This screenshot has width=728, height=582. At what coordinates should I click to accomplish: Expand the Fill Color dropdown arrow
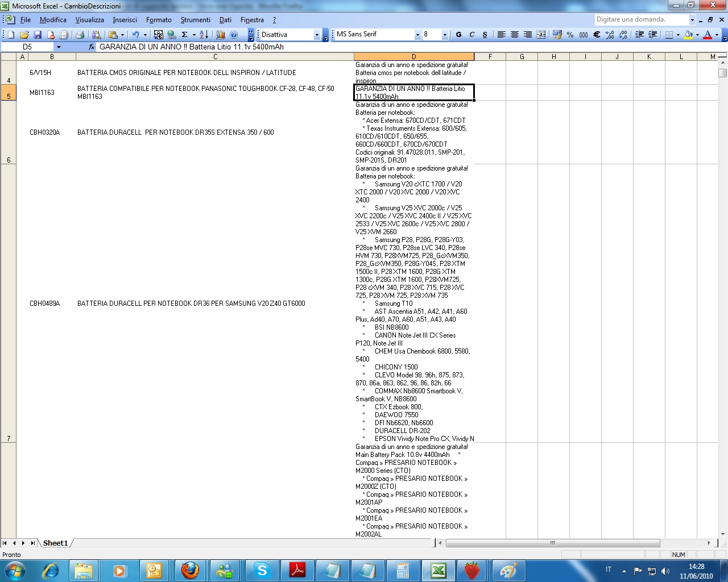point(697,35)
